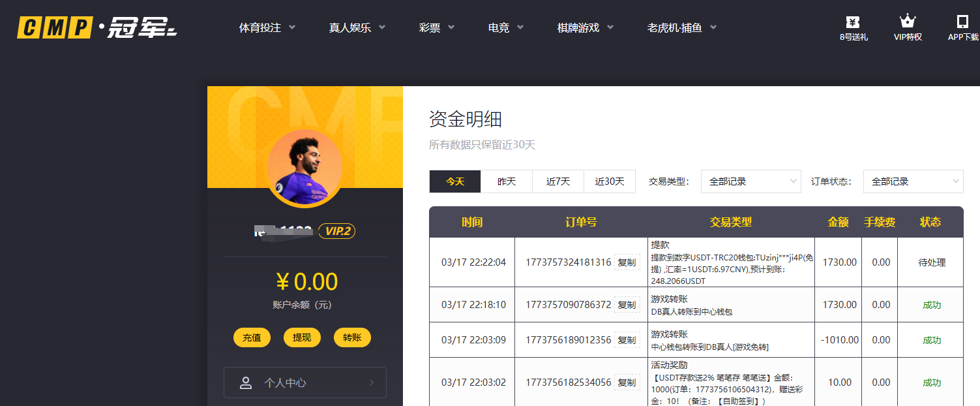Image resolution: width=980 pixels, height=406 pixels.
Task: Click the 提现 button
Action: click(x=302, y=337)
